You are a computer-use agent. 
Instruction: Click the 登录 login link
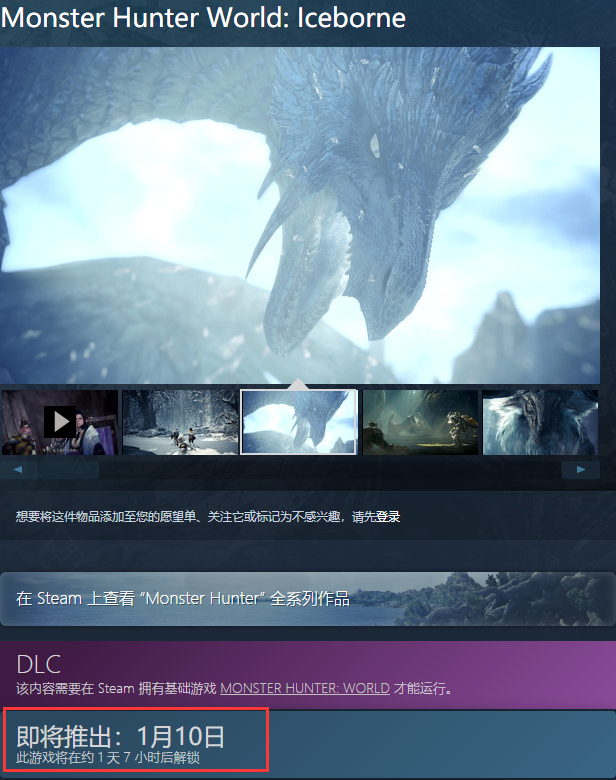388,517
